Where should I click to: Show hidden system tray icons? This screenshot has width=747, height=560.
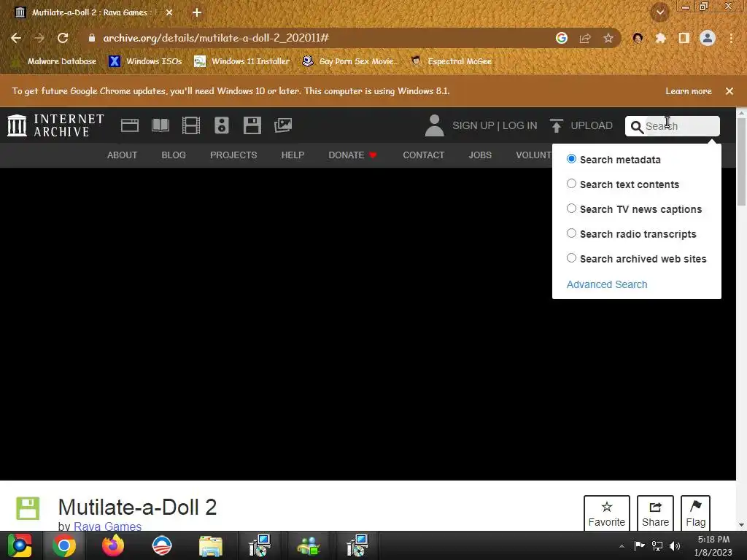[x=622, y=546]
